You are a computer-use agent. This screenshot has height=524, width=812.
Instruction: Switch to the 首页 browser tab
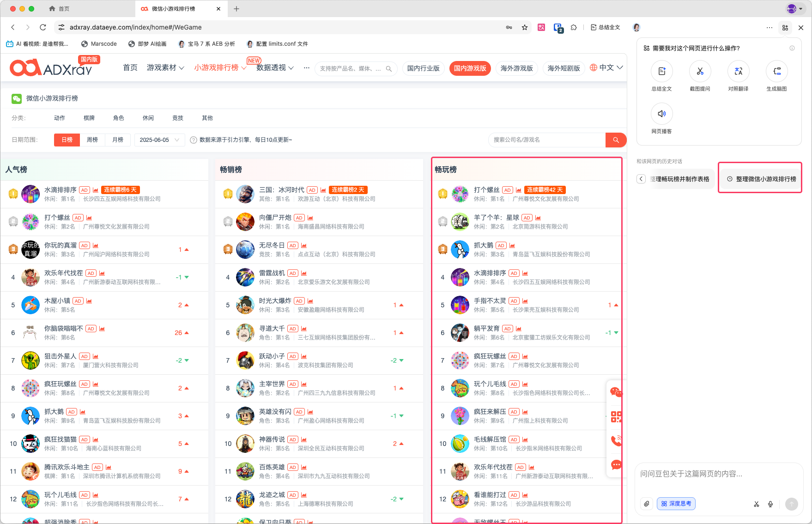click(x=64, y=9)
